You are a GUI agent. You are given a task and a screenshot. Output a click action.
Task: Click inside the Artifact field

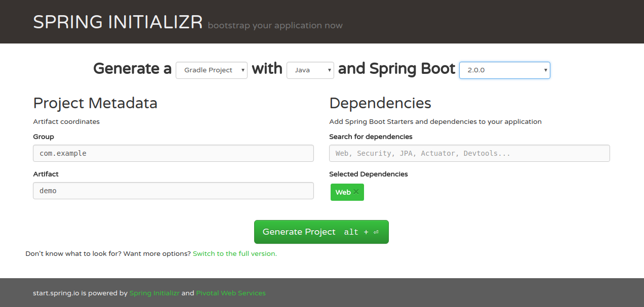(x=173, y=191)
